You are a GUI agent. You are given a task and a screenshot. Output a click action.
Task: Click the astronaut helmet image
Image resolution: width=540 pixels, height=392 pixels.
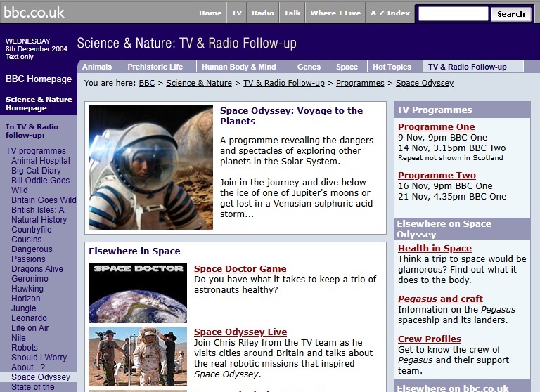150,168
